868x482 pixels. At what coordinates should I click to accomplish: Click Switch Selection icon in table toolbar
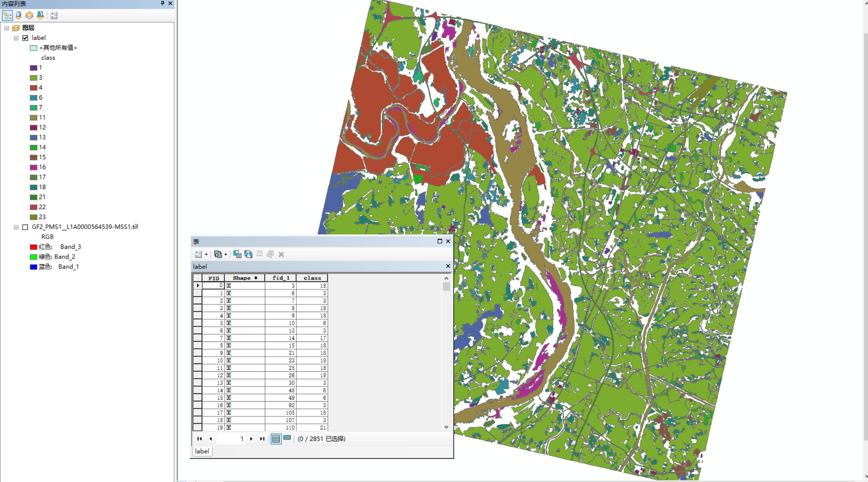click(248, 254)
